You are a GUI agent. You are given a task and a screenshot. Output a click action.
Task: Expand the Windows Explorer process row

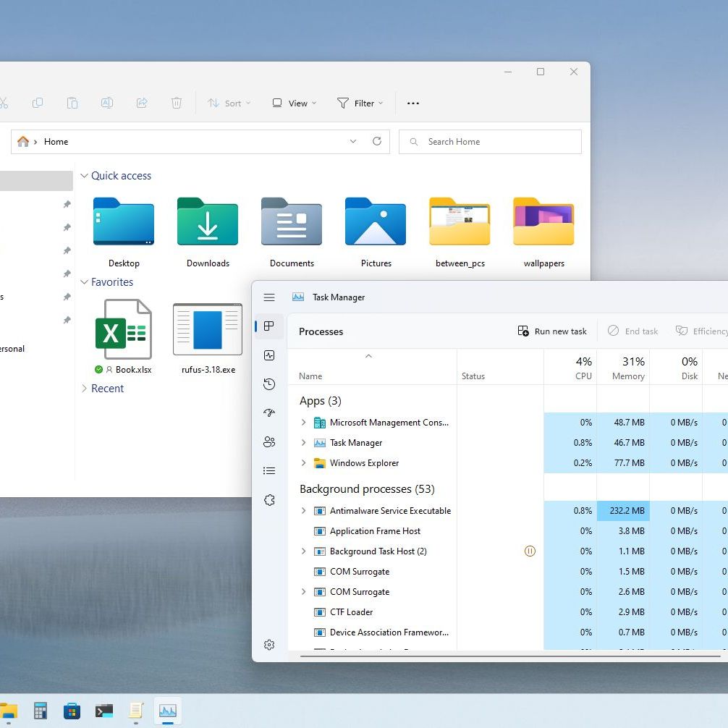click(303, 463)
